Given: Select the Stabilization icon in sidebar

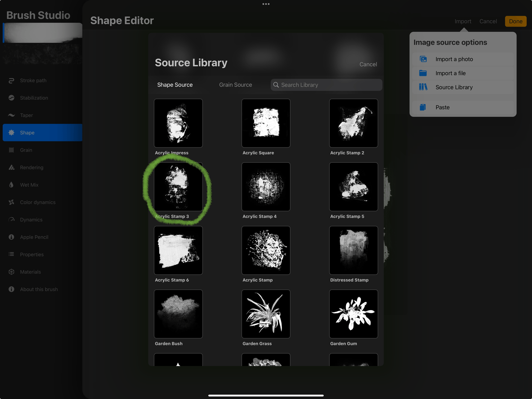Looking at the screenshot, I should pyautogui.click(x=11, y=98).
